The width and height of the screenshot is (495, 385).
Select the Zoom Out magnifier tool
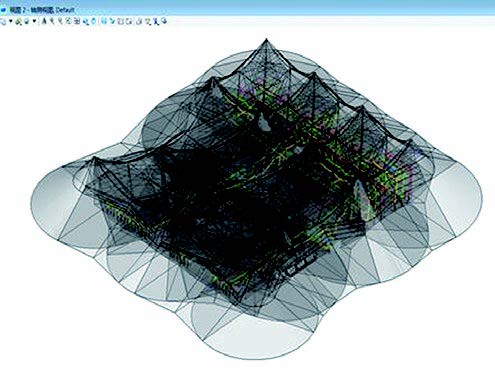[60, 22]
